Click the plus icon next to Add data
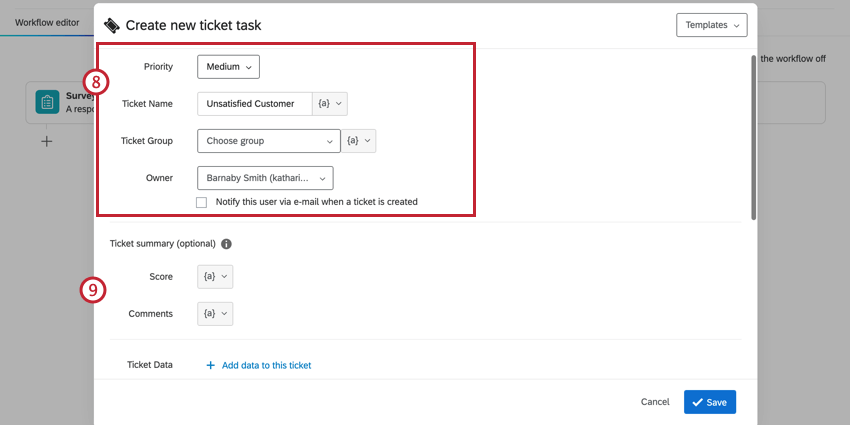850x425 pixels. click(x=210, y=366)
